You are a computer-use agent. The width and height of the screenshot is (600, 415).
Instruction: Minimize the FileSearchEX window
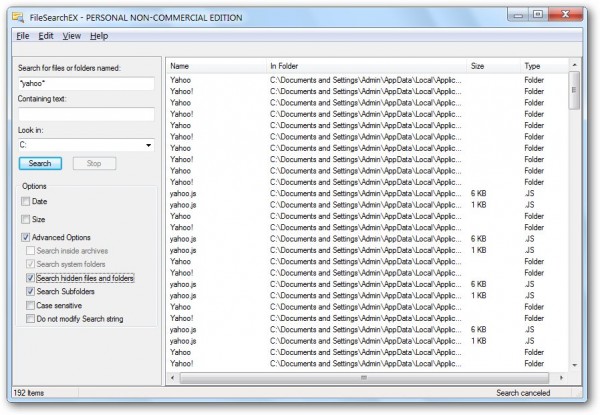pyautogui.click(x=518, y=15)
